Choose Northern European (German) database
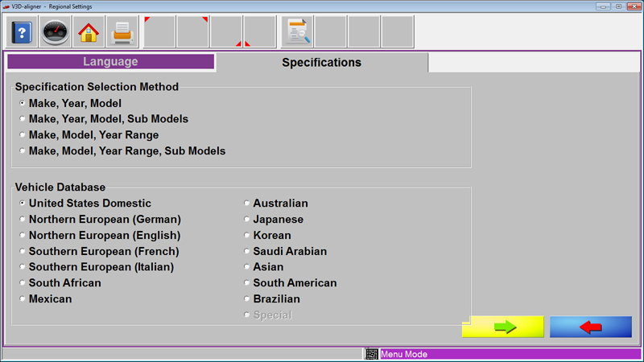644x362 pixels. coord(100,219)
